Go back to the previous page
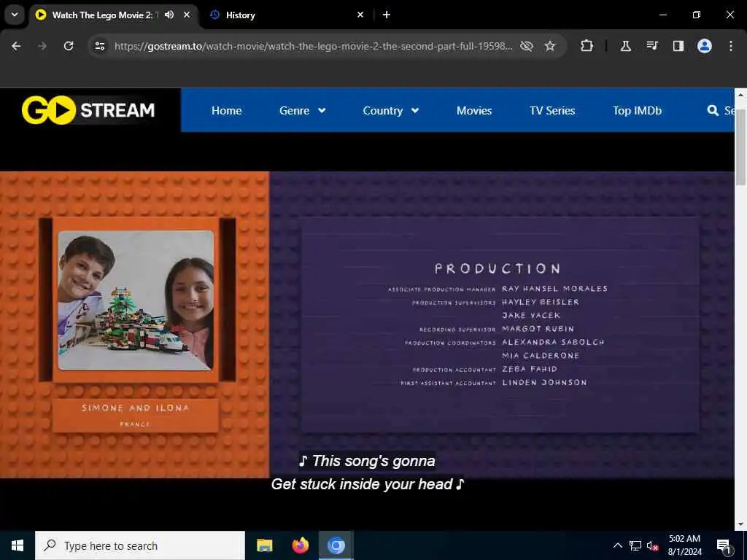 tap(16, 46)
